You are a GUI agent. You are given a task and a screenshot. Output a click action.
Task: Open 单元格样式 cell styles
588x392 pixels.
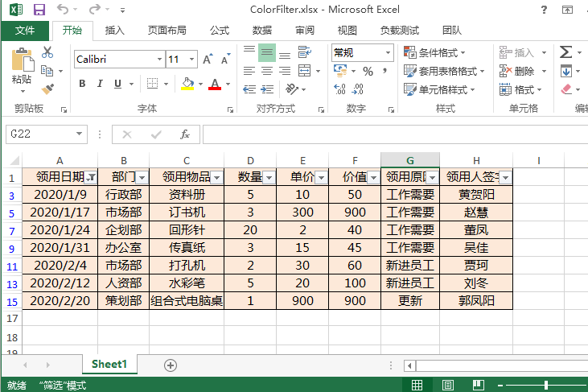click(439, 89)
